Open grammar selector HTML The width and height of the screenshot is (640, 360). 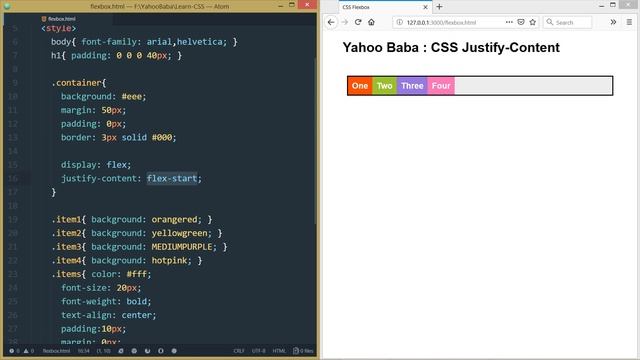pyautogui.click(x=279, y=351)
